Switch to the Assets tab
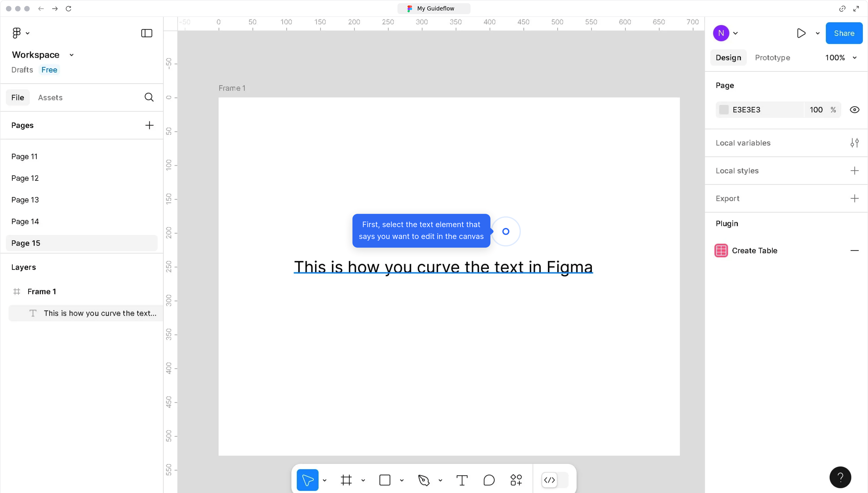Image resolution: width=868 pixels, height=493 pixels. [50, 97]
